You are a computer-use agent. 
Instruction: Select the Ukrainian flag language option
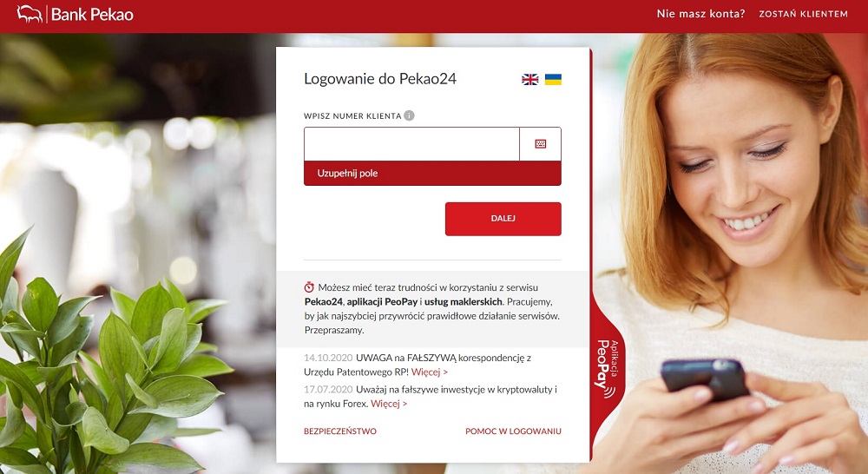tap(553, 79)
